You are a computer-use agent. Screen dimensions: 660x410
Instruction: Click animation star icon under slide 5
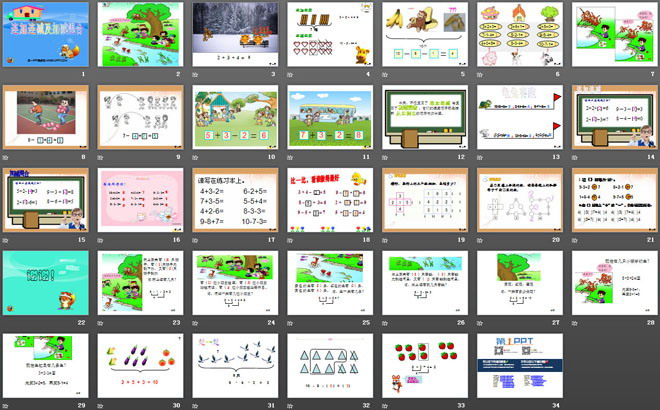tap(385, 75)
